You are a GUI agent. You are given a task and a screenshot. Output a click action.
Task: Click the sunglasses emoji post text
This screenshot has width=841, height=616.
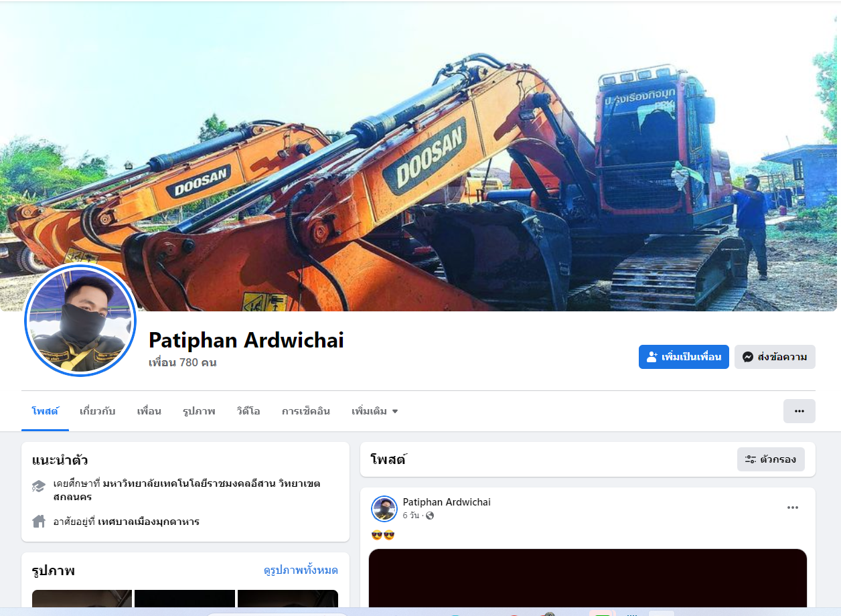(383, 535)
